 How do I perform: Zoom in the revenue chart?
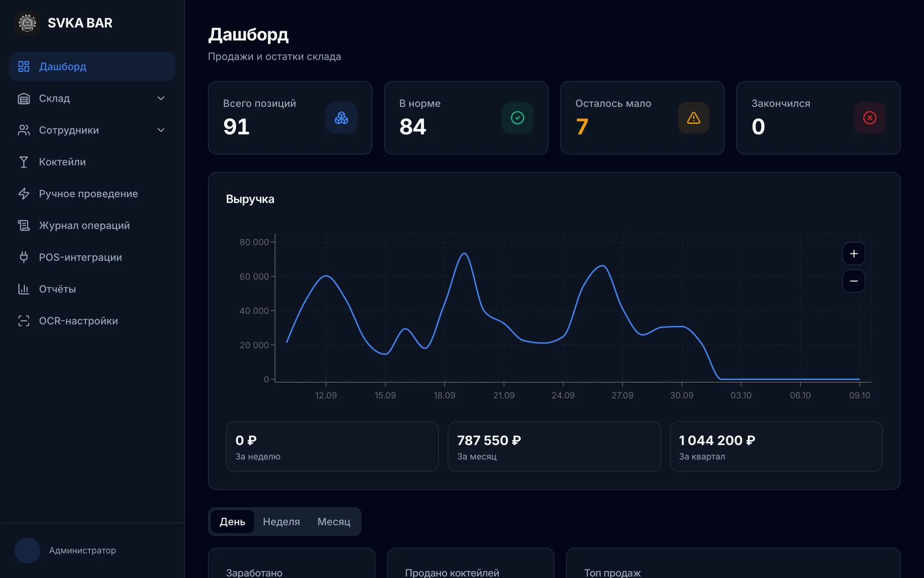tap(854, 254)
